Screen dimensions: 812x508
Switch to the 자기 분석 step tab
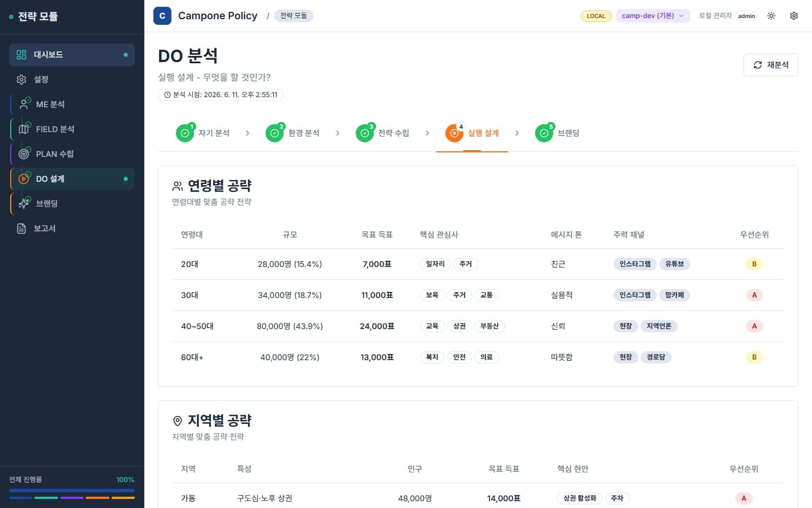click(203, 133)
